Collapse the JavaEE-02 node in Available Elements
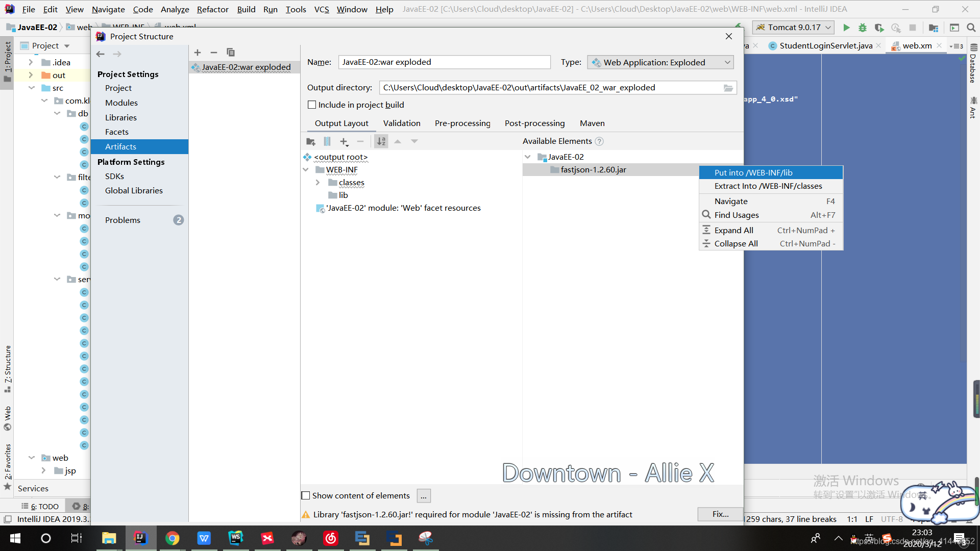Screen dimensions: 980x551 (528, 157)
